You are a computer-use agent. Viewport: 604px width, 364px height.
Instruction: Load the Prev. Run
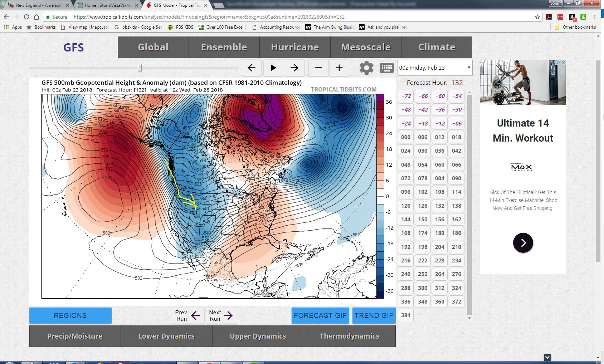coord(188,315)
